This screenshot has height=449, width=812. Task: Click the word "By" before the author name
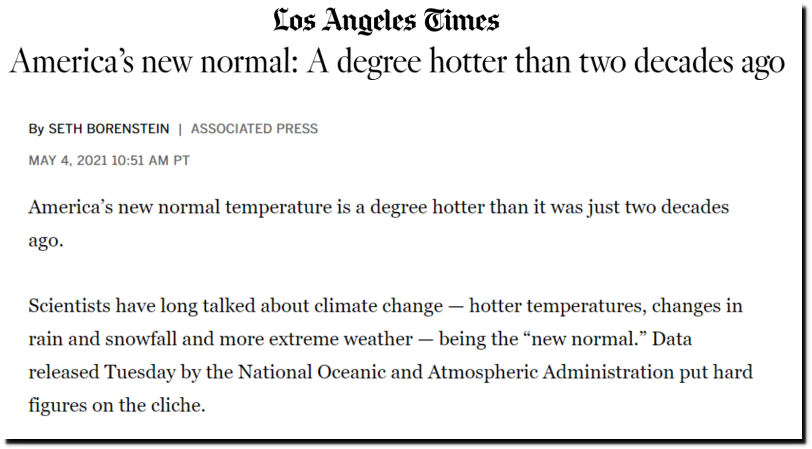36,128
